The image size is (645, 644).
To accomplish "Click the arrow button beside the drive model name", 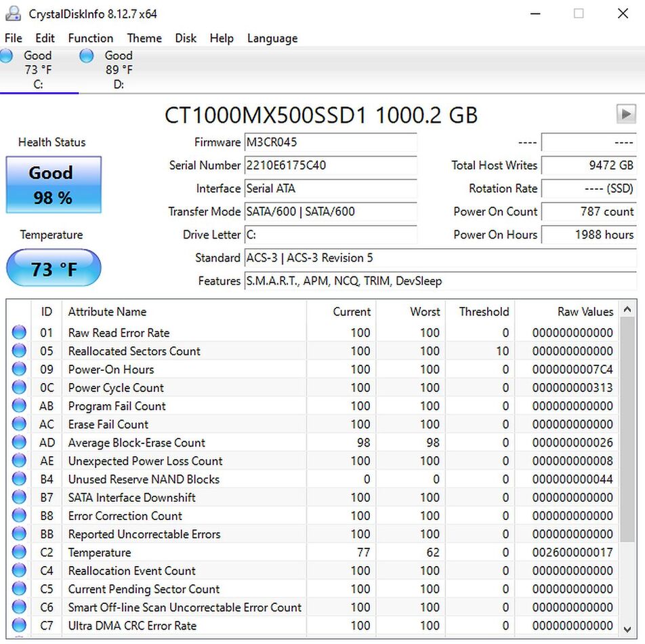I will click(x=626, y=114).
